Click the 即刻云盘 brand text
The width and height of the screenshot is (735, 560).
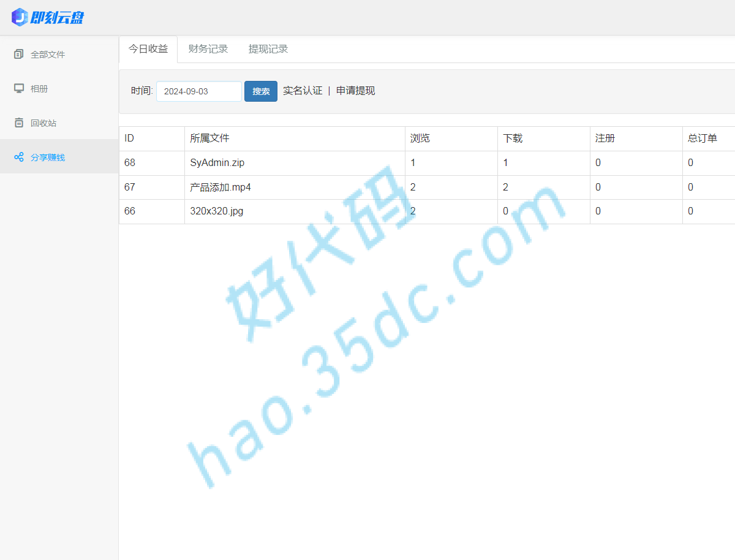pyautogui.click(x=57, y=18)
